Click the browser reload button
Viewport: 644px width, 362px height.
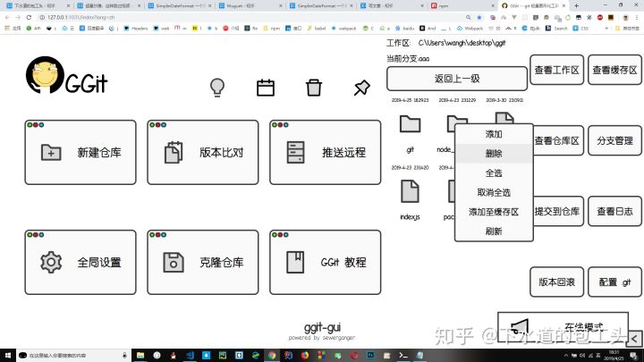(29, 17)
